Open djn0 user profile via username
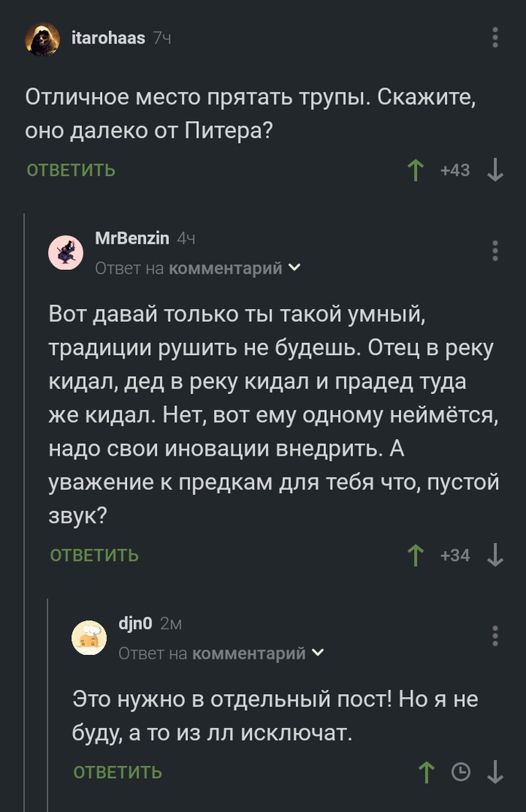The image size is (526, 812). (x=135, y=623)
